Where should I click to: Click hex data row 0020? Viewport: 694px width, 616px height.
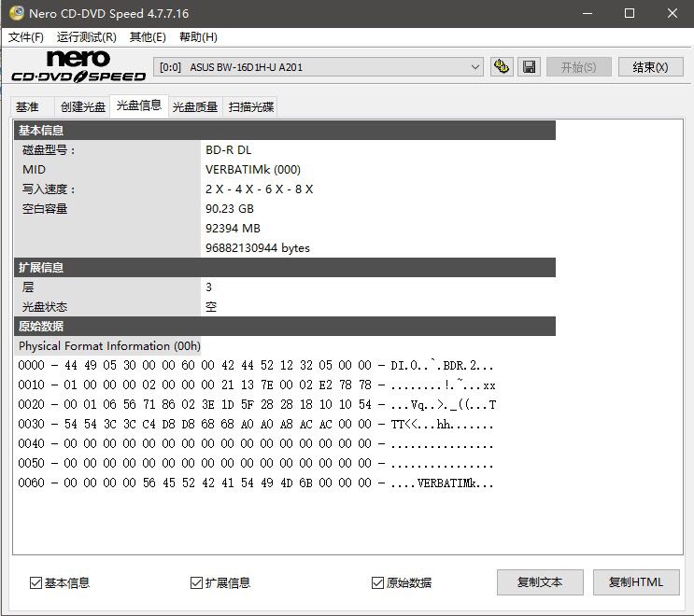pos(257,405)
